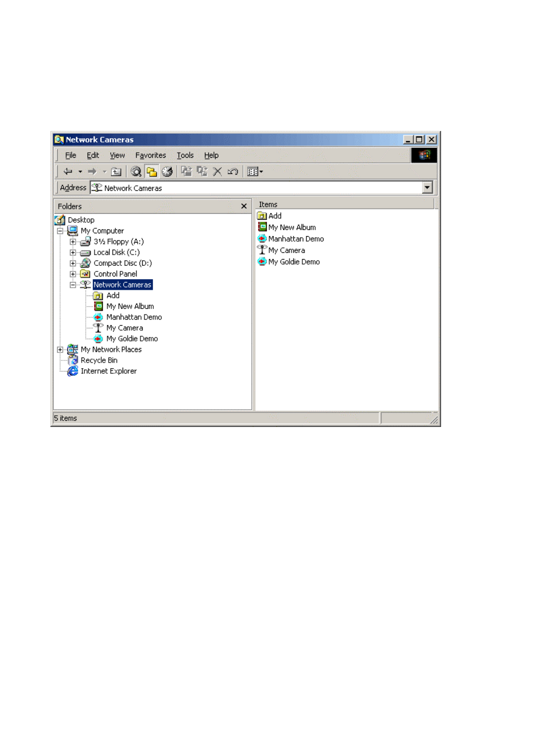Click the Forward arrow toolbar button
This screenshot has width=534, height=756.
click(92, 172)
